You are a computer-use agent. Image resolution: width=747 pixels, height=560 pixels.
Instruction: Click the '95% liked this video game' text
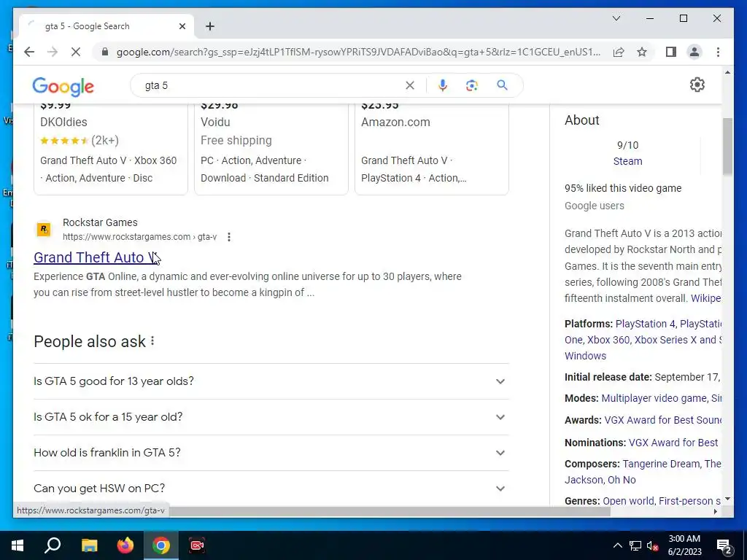(x=623, y=188)
